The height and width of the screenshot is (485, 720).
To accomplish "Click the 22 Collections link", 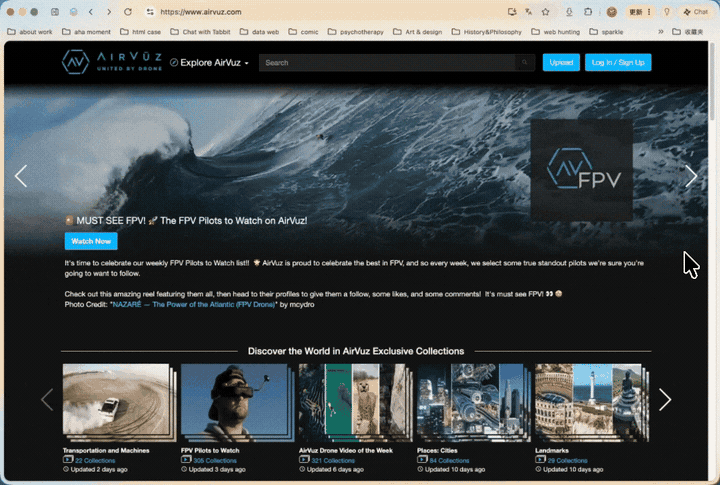I will point(95,461).
